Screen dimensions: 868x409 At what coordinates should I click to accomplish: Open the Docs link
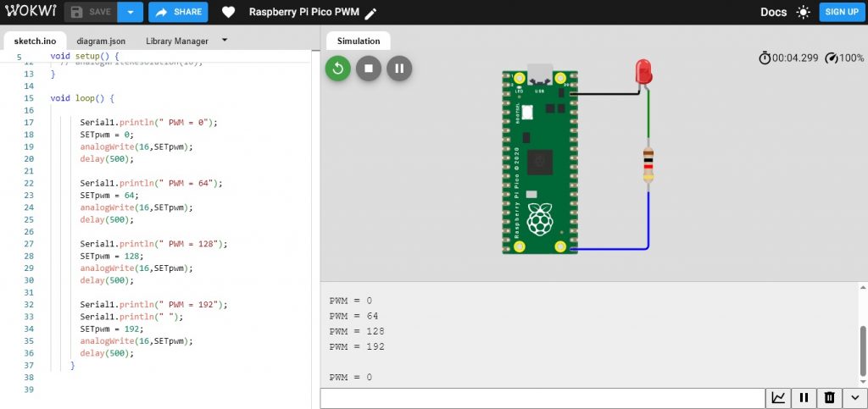[x=773, y=12]
